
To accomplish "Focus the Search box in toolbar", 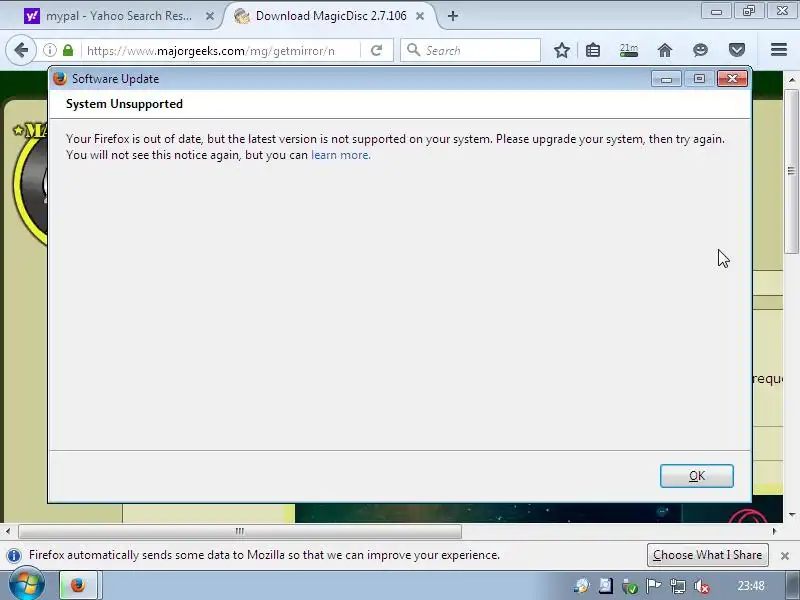I will [x=470, y=51].
